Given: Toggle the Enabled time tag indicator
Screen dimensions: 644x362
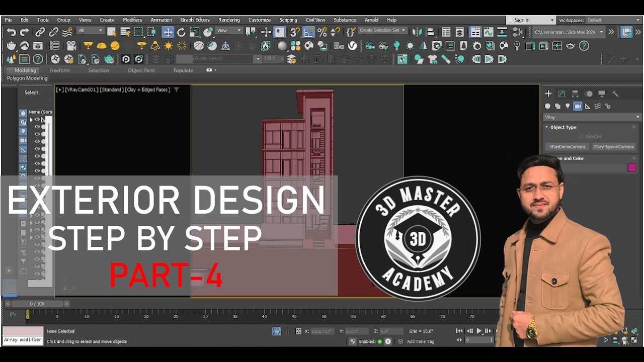Looking at the screenshot, I should point(380,341).
